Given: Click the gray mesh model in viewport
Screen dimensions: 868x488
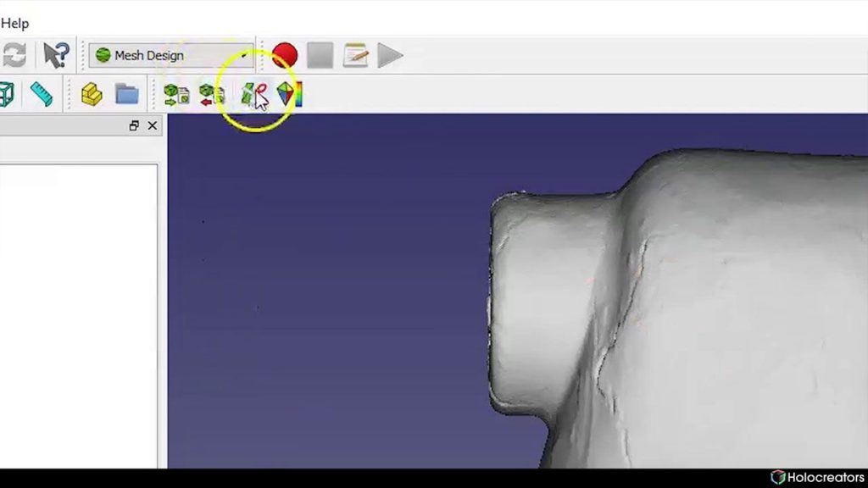Looking at the screenshot, I should pyautogui.click(x=692, y=310).
